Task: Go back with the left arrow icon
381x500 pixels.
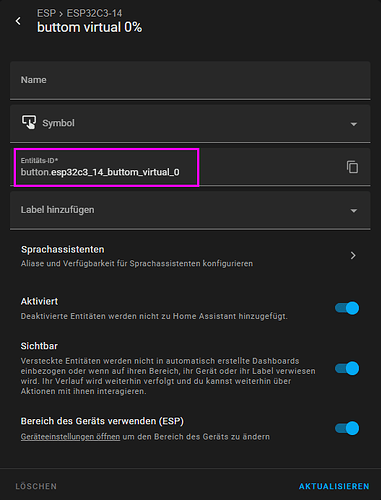Action: 18,21
